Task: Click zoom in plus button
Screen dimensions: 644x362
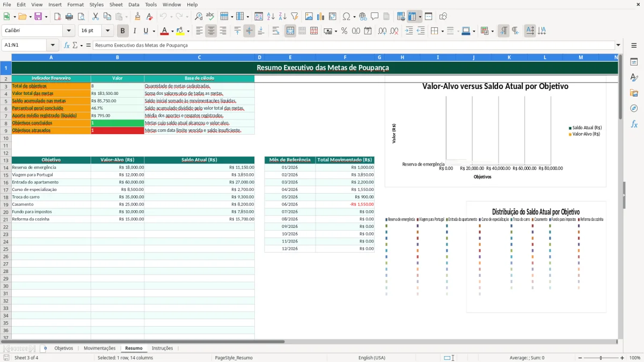Action: coord(622,358)
